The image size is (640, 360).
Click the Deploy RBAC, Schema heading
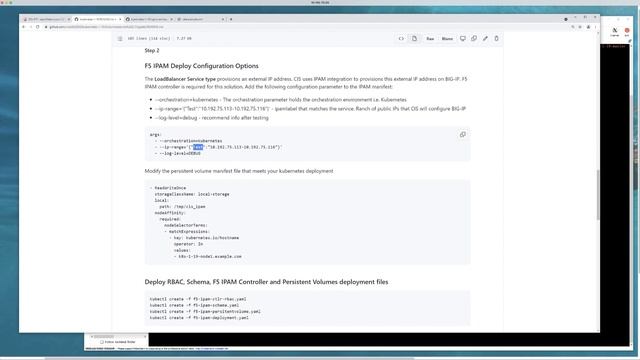coord(266,282)
